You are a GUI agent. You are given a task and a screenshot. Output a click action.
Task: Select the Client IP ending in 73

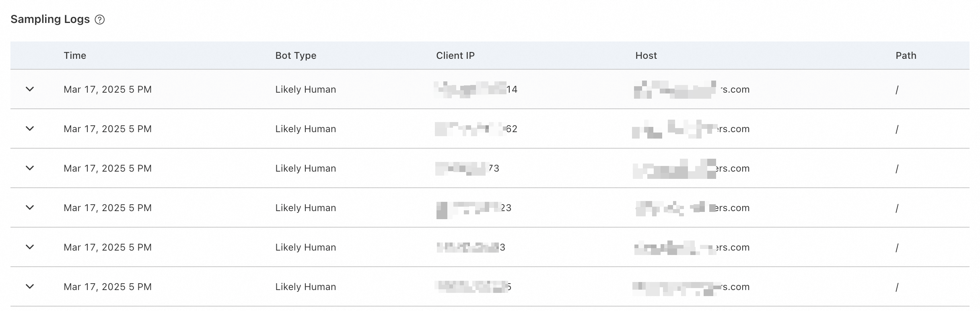point(467,168)
